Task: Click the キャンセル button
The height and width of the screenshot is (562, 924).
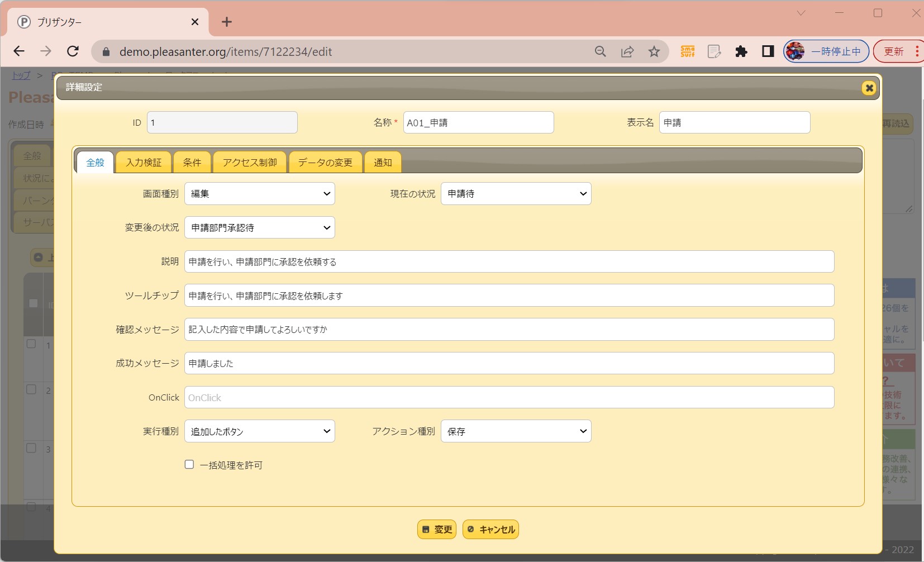Action: (490, 530)
